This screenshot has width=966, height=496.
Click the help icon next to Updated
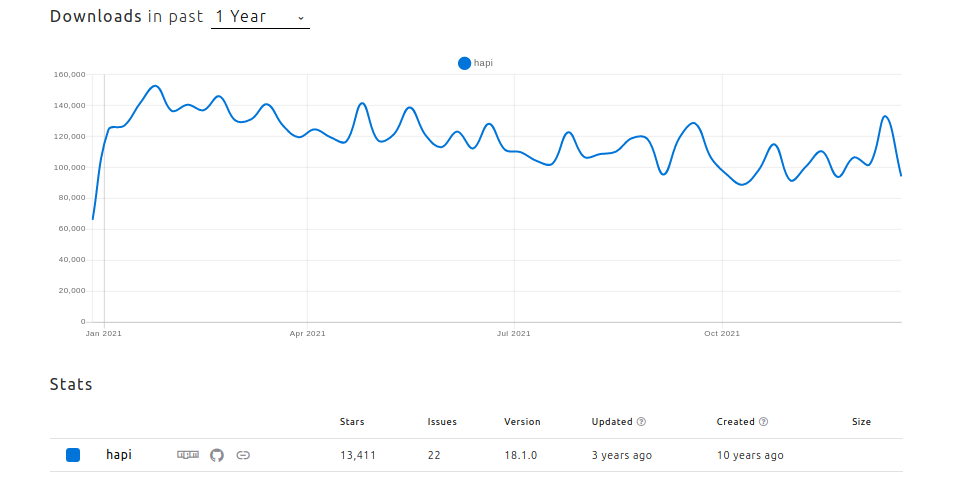(x=641, y=422)
